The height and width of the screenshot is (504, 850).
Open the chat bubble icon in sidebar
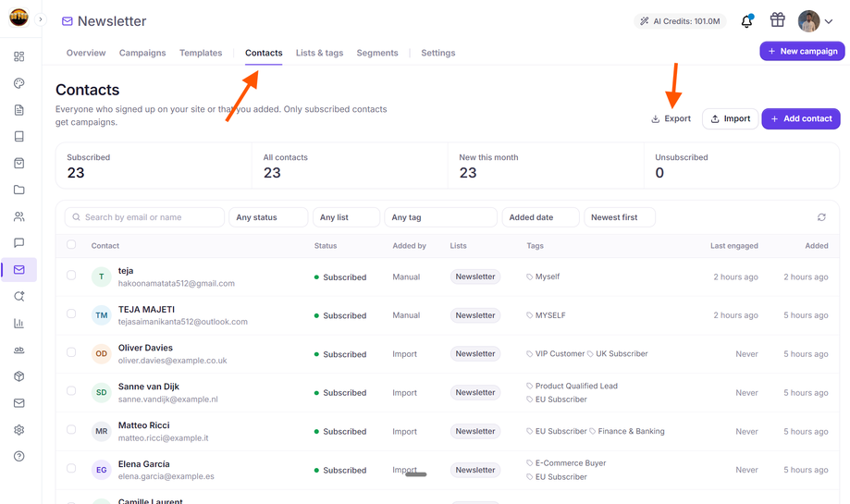(19, 243)
